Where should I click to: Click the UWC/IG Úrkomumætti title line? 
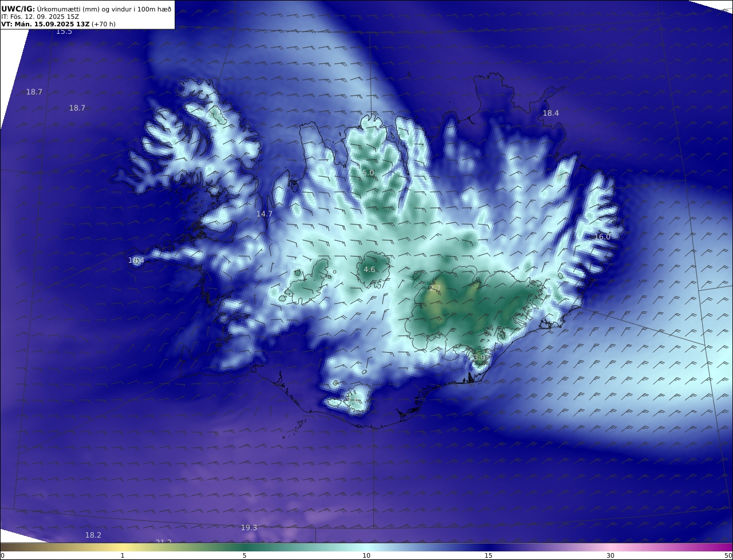86,9
